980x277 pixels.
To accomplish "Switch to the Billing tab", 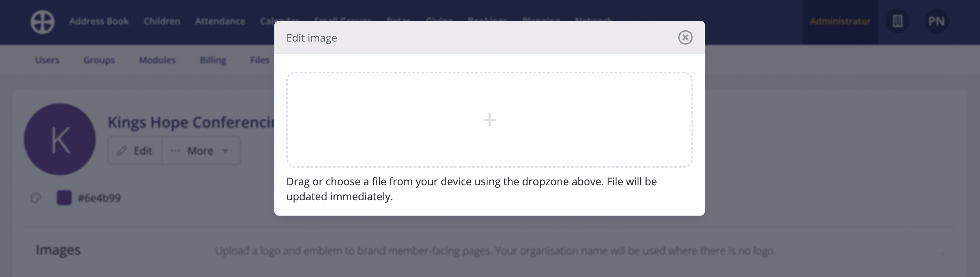I will point(213,60).
